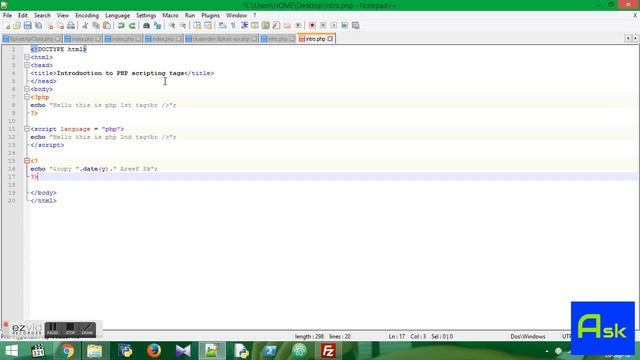The height and width of the screenshot is (360, 640).
Task: Open the Settings menu
Action: pyautogui.click(x=146, y=16)
